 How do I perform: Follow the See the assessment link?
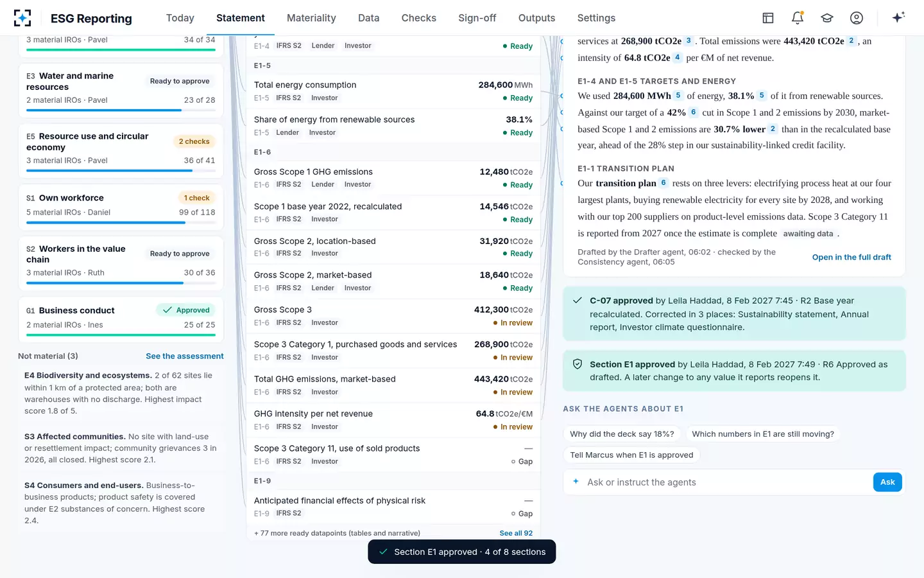coord(185,356)
